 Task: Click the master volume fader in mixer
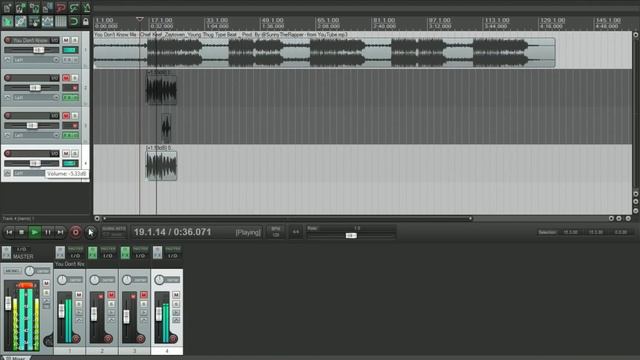click(x=8, y=303)
